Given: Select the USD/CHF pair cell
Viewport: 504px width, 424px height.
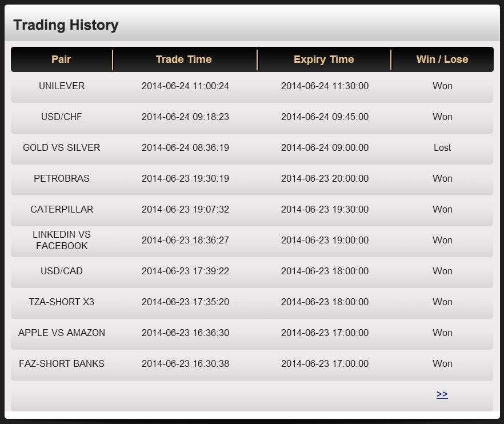Looking at the screenshot, I should pos(62,117).
